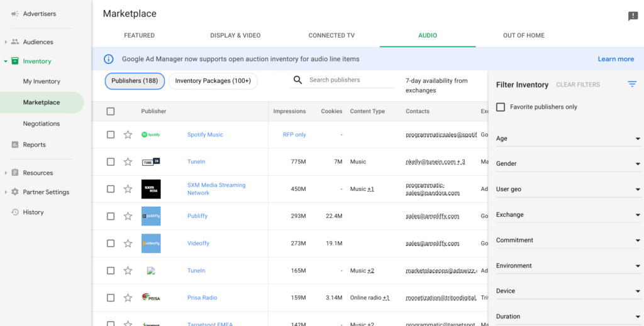Click the Learn more link
The height and width of the screenshot is (326, 644).
(616, 59)
